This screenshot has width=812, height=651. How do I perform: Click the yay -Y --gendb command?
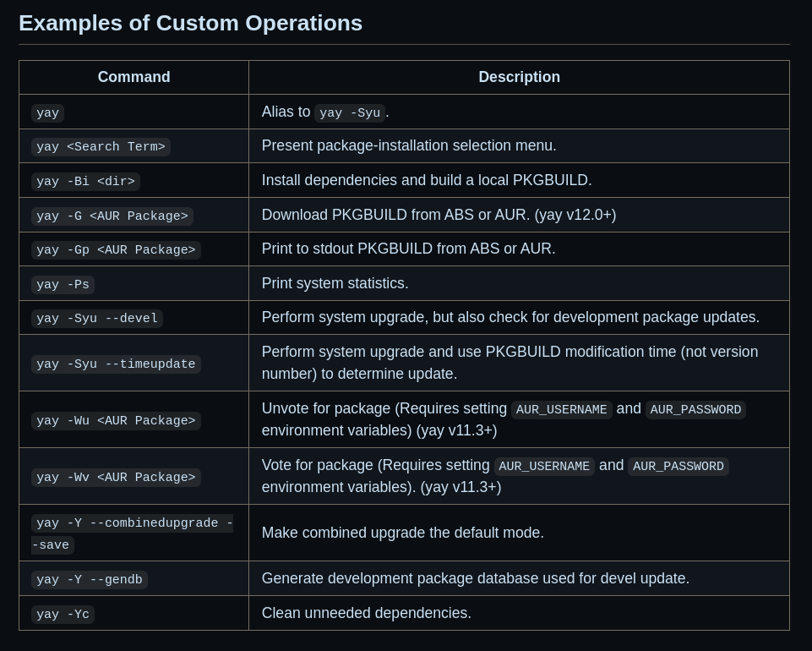(x=90, y=579)
